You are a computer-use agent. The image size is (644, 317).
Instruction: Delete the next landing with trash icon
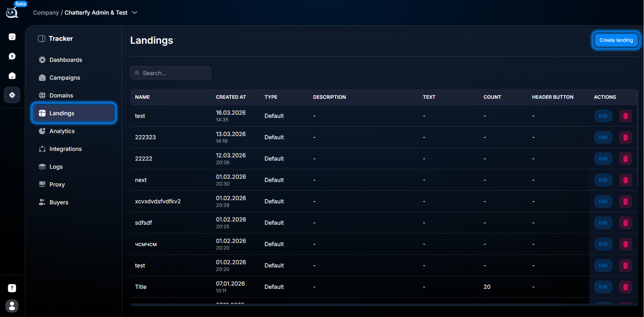(x=626, y=180)
